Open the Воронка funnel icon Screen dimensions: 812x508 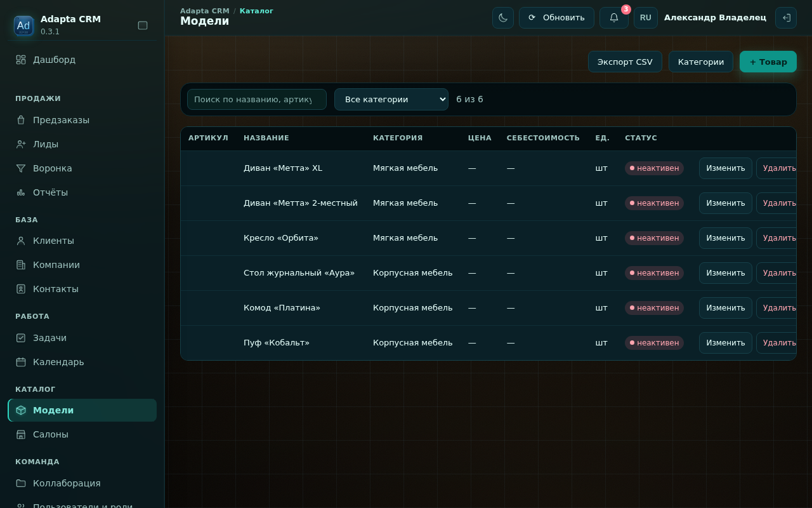coord(21,168)
